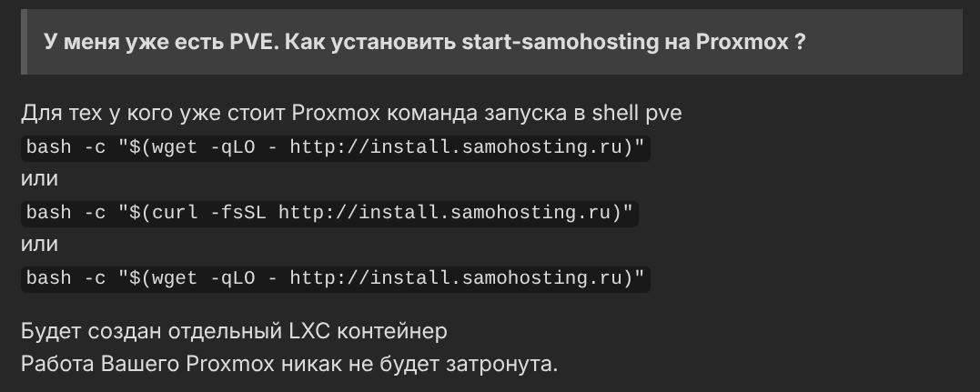Viewport: 980px width, 392px height.
Task: Click the last wget command code block
Action: tap(334, 277)
